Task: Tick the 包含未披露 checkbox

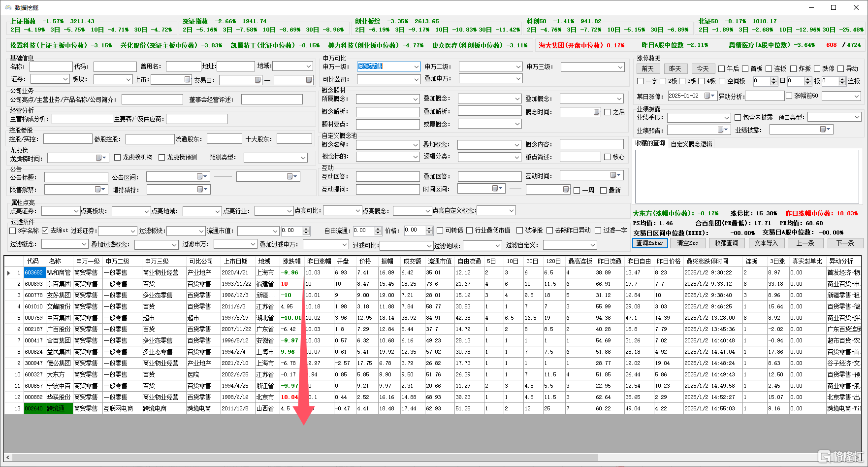Action: [738, 117]
